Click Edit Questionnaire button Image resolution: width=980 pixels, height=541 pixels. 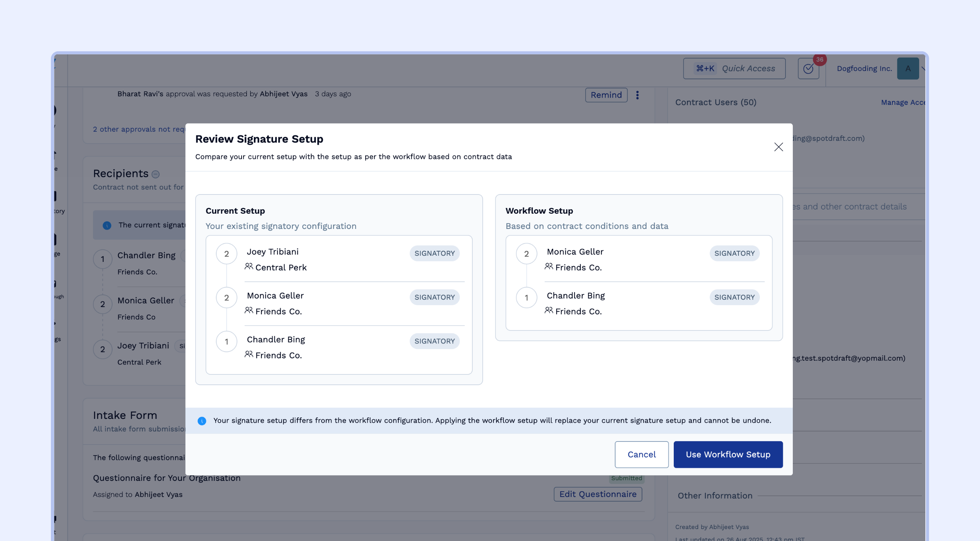point(598,494)
